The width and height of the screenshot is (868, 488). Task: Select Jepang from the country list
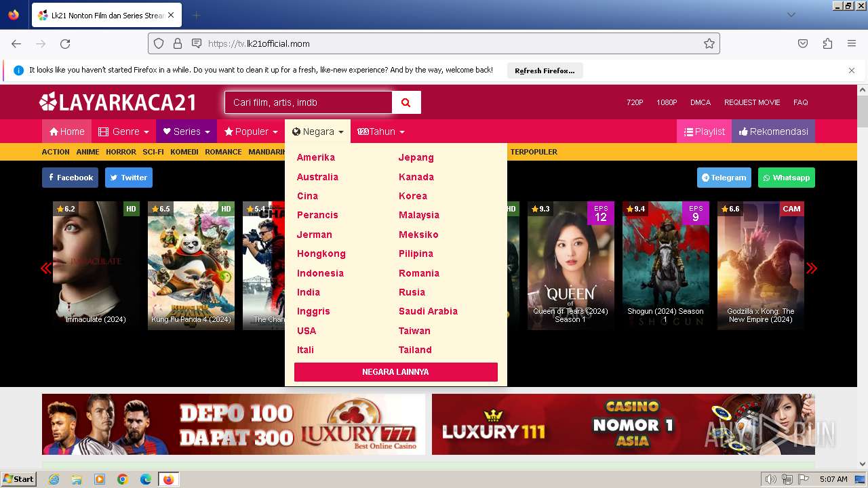(416, 157)
